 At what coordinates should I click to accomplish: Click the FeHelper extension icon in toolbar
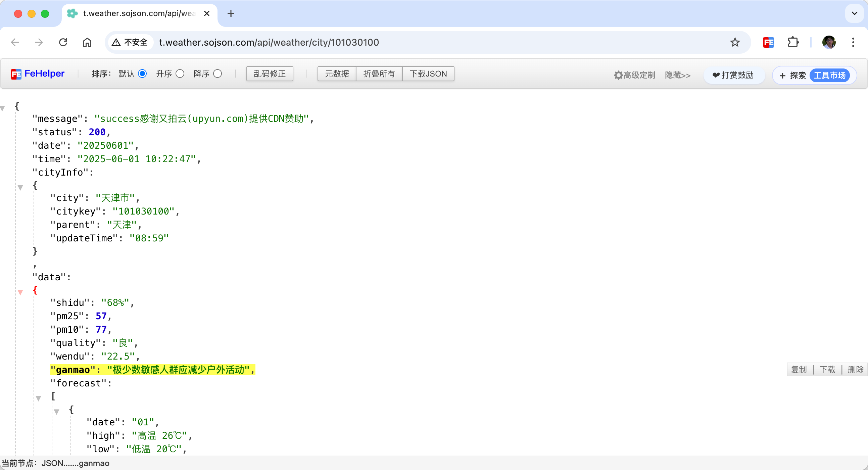click(768, 42)
